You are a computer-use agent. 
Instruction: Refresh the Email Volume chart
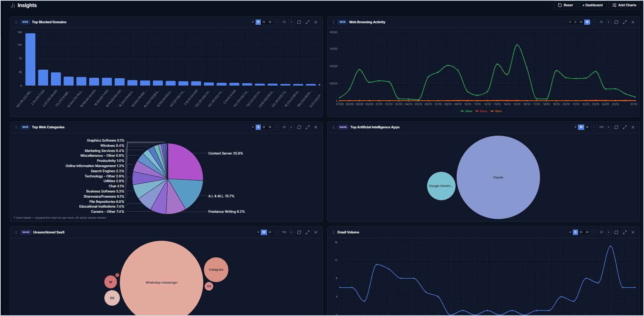pyautogui.click(x=616, y=232)
